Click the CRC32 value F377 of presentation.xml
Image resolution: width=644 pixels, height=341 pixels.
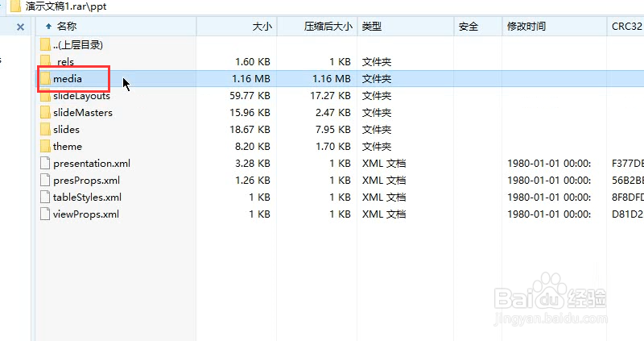[628, 164]
